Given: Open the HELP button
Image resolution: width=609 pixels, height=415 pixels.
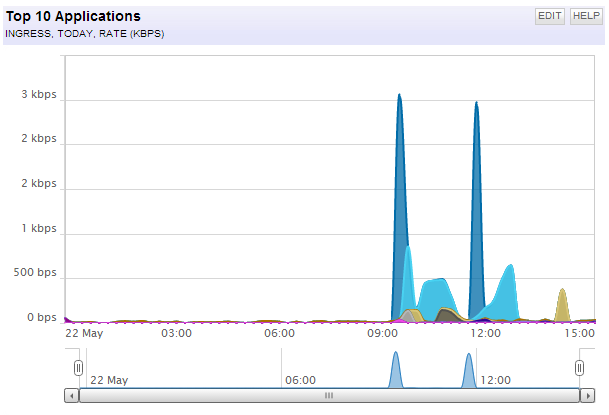Looking at the screenshot, I should pyautogui.click(x=586, y=16).
